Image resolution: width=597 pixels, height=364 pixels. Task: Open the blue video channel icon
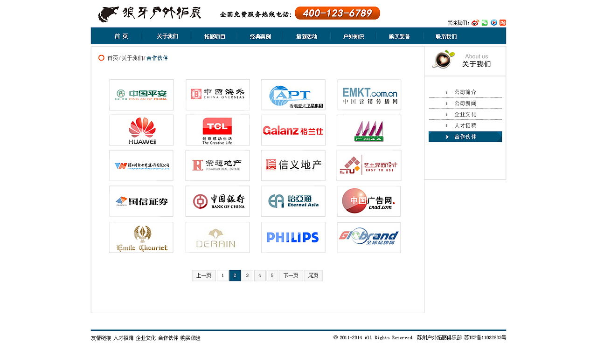click(x=494, y=23)
